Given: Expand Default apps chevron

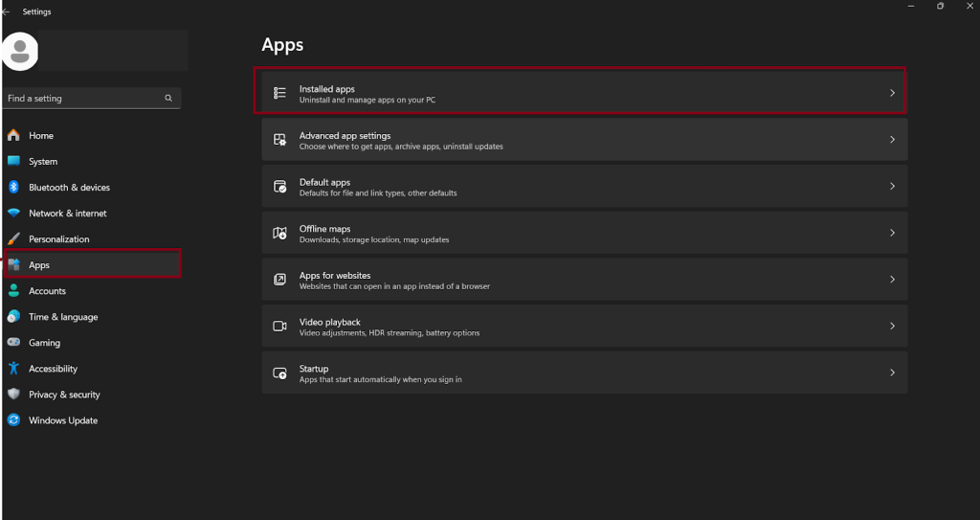Looking at the screenshot, I should pyautogui.click(x=893, y=186).
